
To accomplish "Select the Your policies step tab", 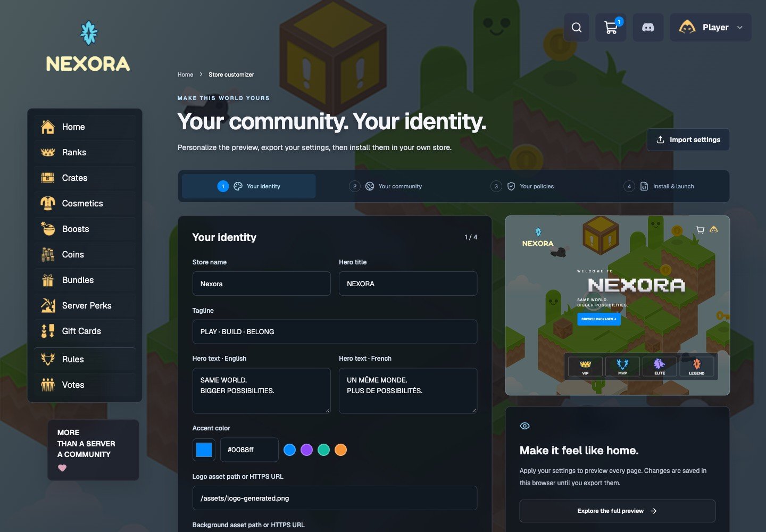I will (x=522, y=186).
